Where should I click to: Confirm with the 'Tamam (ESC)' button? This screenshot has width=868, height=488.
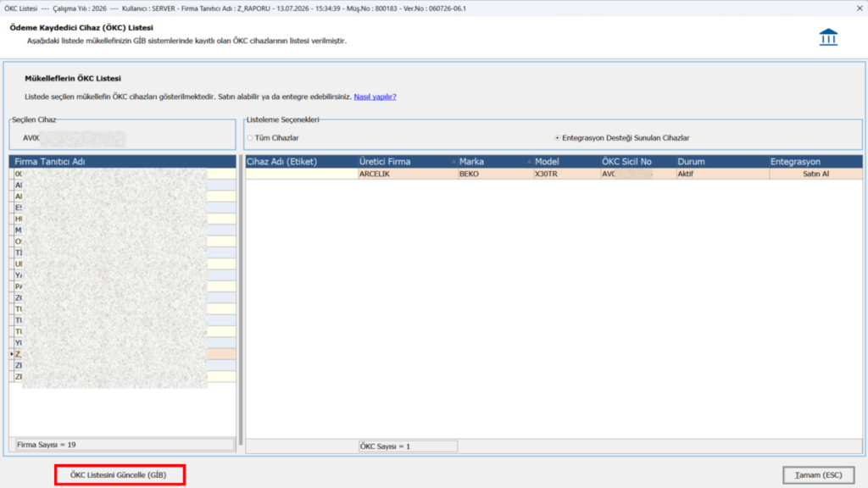click(818, 474)
